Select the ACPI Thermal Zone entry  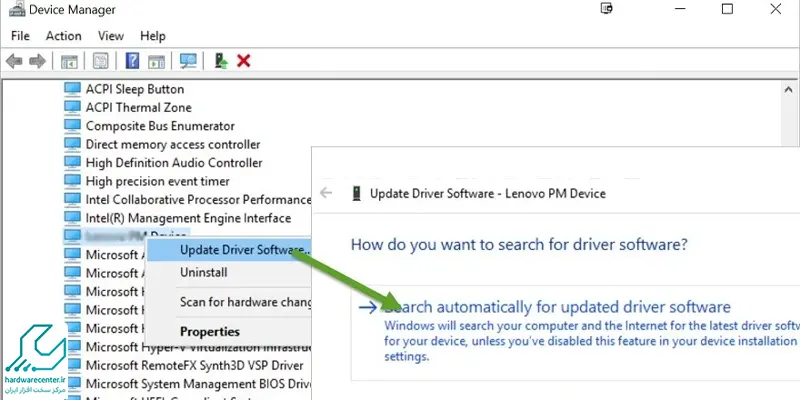tap(138, 107)
